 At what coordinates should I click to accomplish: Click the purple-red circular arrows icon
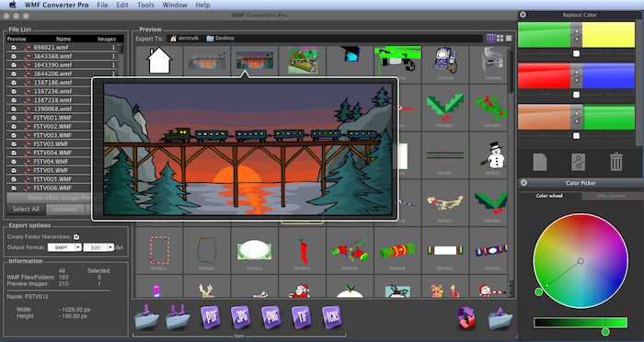click(x=466, y=318)
